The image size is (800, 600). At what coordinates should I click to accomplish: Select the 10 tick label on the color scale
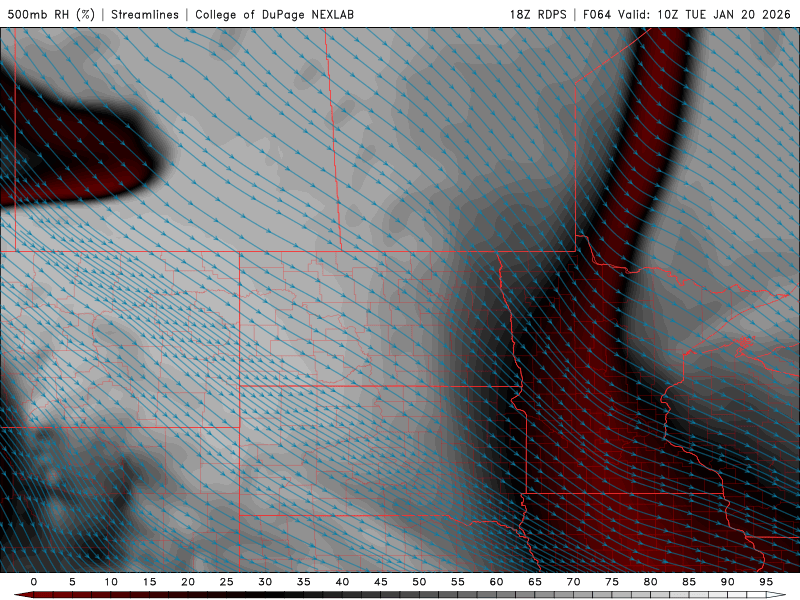coord(111,582)
